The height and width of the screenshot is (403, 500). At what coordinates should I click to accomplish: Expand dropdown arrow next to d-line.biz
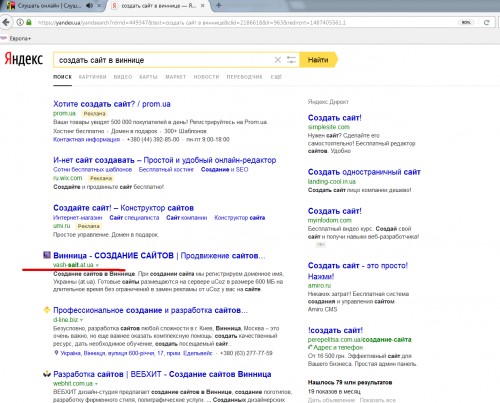[x=81, y=320]
